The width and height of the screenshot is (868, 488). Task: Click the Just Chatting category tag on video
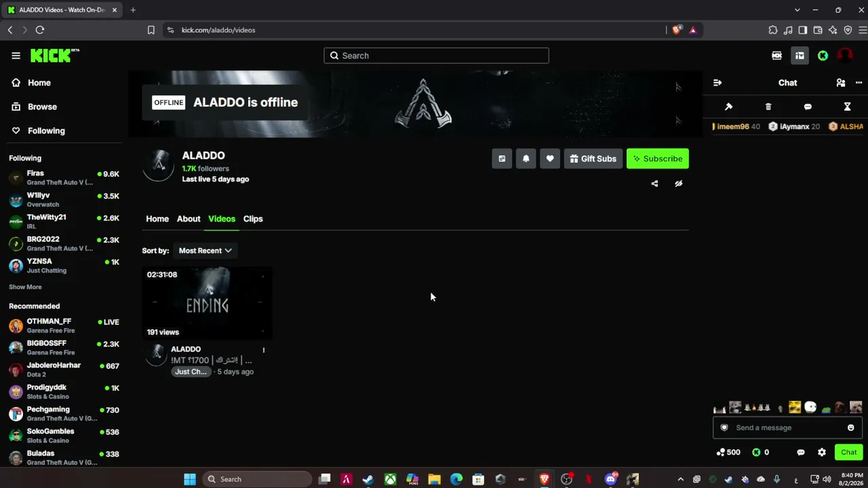click(x=191, y=371)
